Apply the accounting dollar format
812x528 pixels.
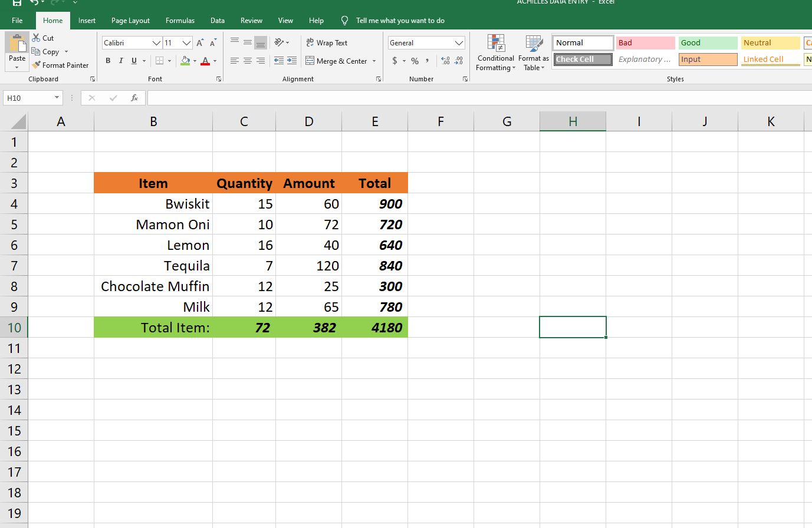[x=395, y=61]
